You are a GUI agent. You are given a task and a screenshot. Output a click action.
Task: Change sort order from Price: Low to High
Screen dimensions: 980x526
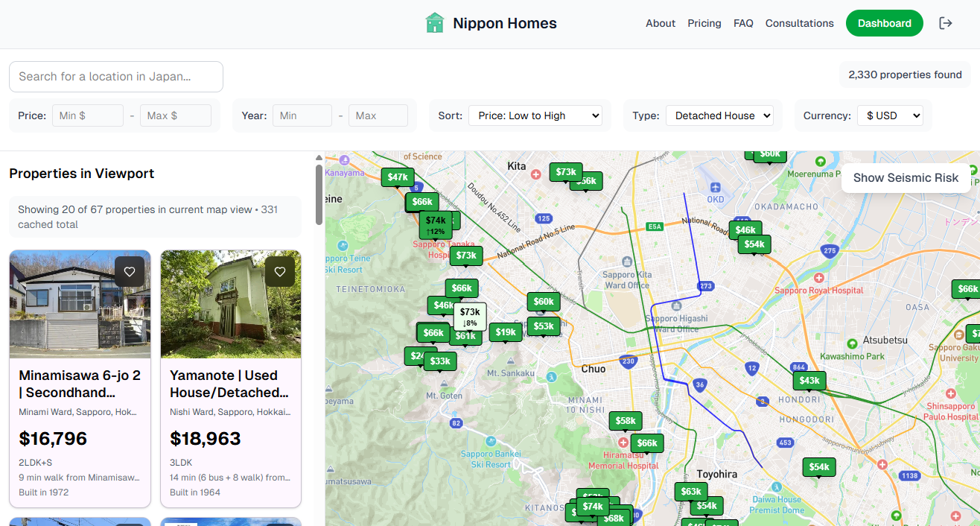(x=535, y=115)
